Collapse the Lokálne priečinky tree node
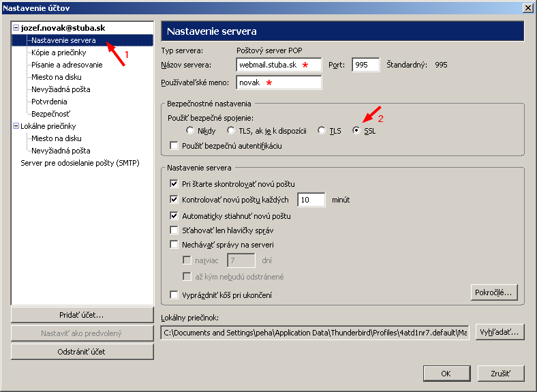 tap(16, 126)
